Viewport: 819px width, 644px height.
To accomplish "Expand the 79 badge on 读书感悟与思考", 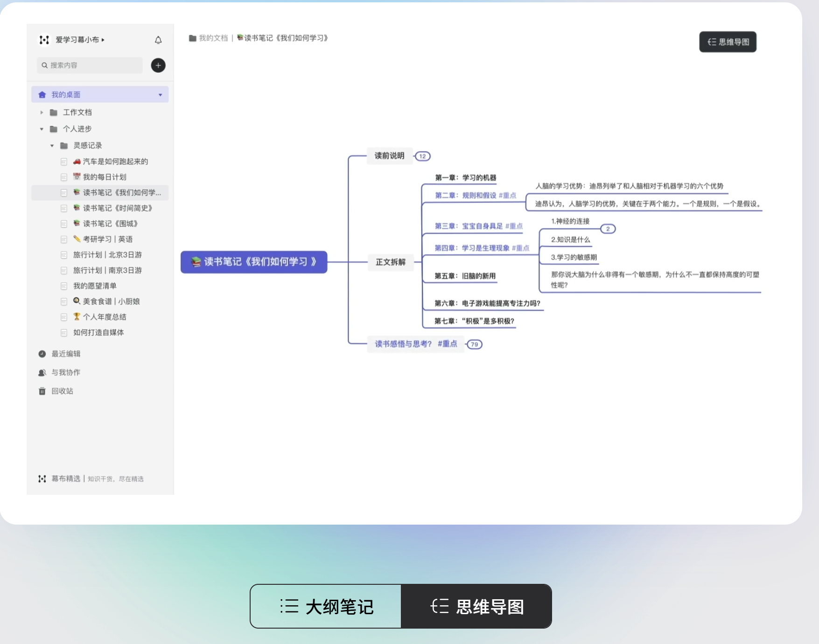I will pyautogui.click(x=475, y=345).
